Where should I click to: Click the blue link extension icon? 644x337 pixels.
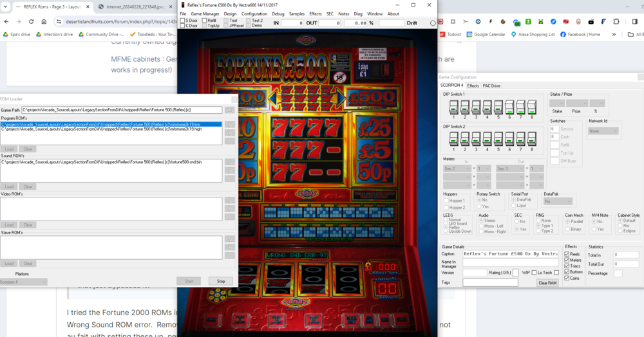553,21
